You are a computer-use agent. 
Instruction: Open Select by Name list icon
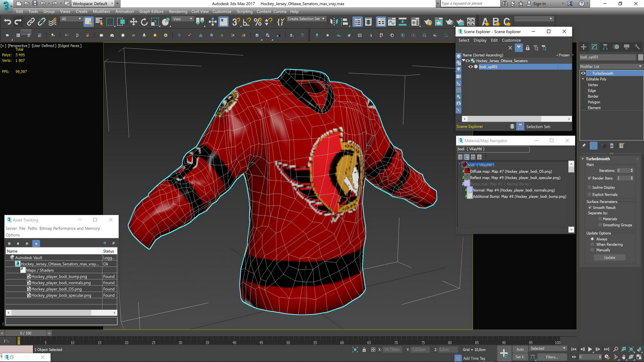point(99,22)
